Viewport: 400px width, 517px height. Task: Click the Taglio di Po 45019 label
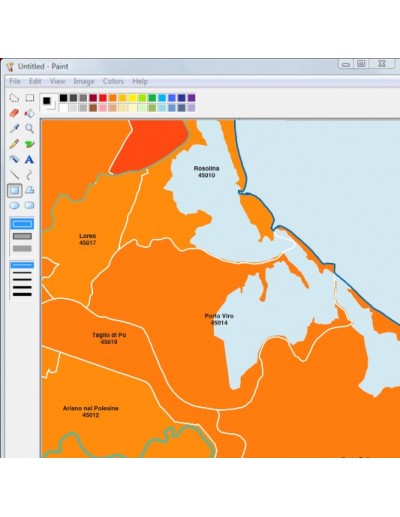[109, 338]
